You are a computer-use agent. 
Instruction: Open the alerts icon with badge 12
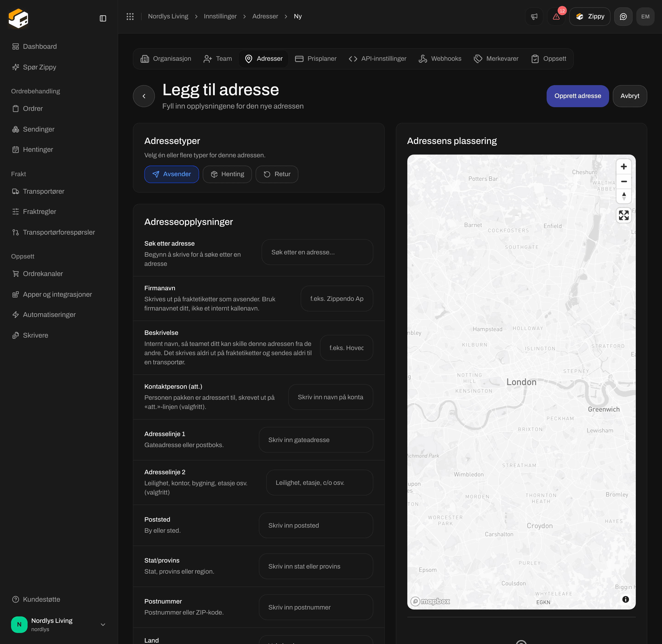coord(556,17)
